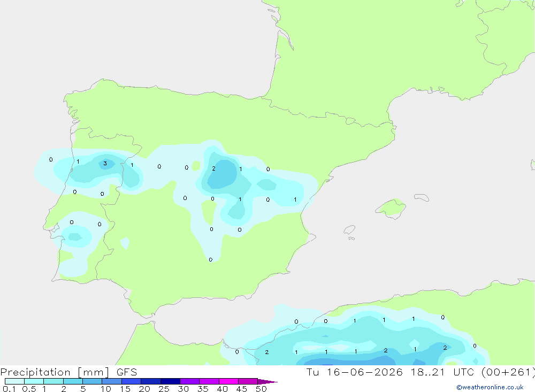
Task: Pick the 1–2 mm legend color swatch
Action: click(53, 381)
